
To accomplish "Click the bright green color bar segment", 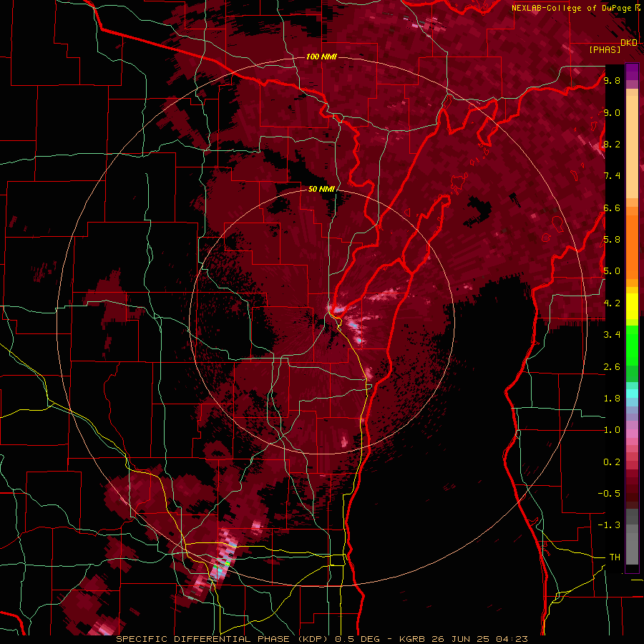I will [x=632, y=346].
